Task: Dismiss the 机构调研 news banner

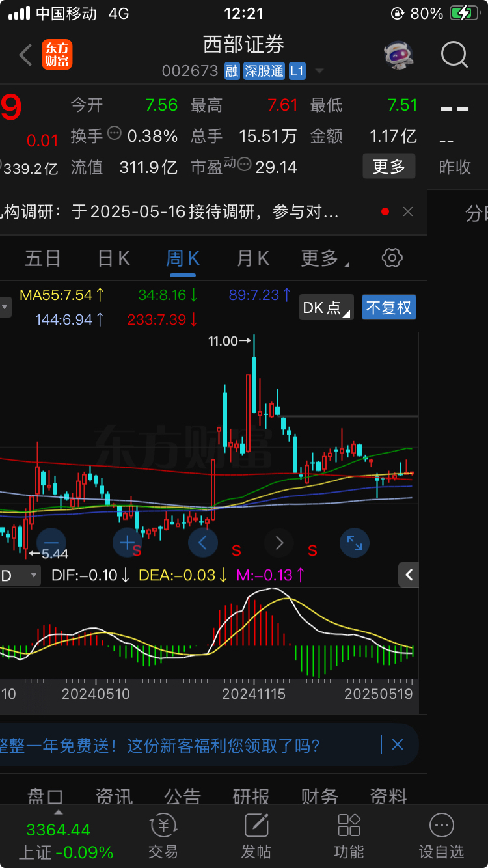Action: coord(408,211)
